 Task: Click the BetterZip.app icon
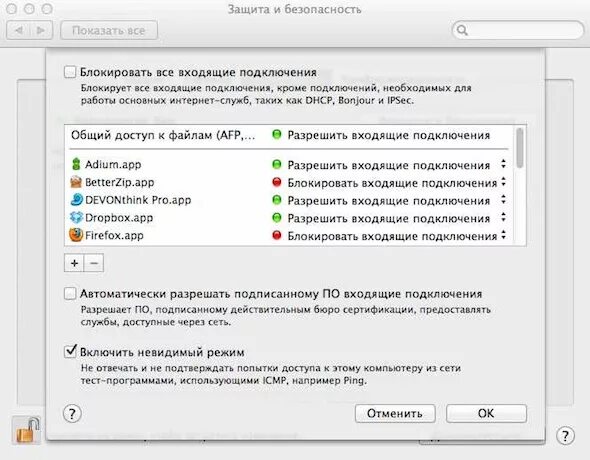(x=76, y=182)
